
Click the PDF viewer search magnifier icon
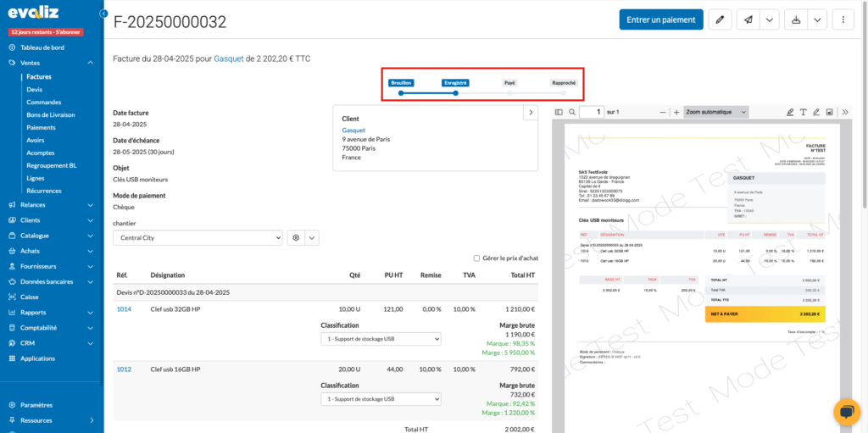point(572,112)
